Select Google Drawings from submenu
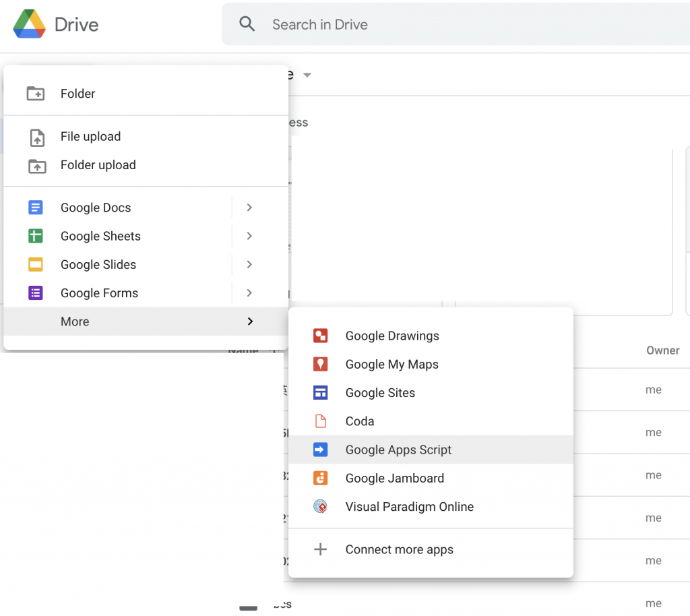The image size is (690, 616). (x=431, y=336)
